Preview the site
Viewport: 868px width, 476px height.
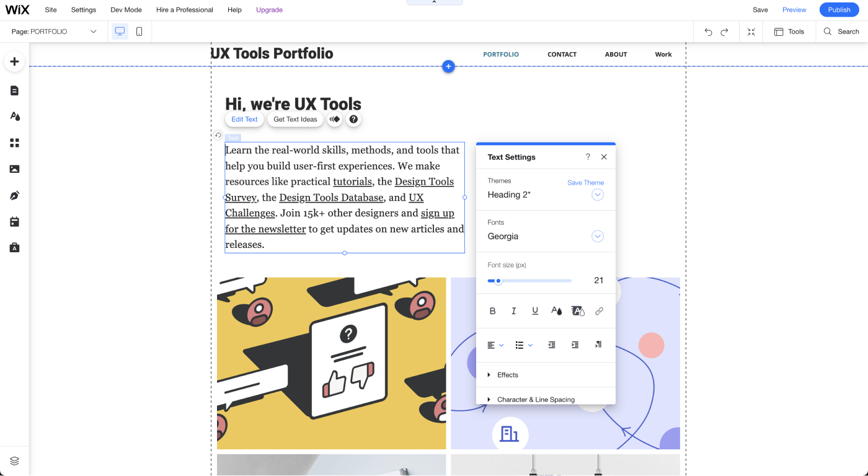tap(794, 10)
